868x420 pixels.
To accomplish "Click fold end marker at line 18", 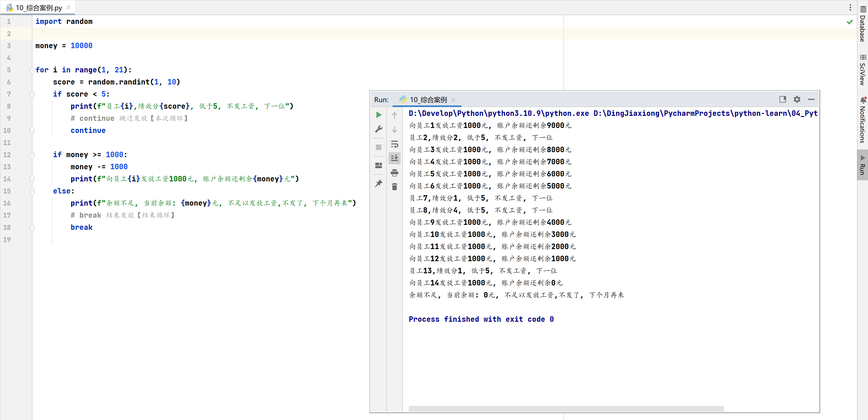I will 32,227.
